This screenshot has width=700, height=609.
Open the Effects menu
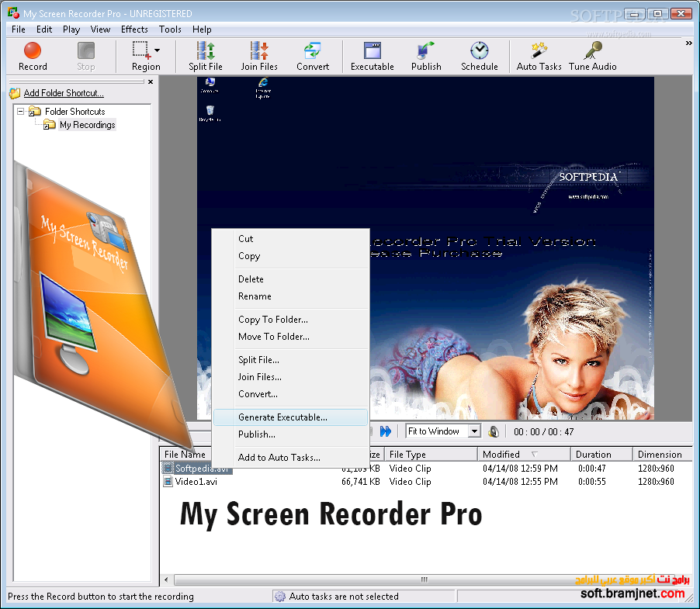134,29
